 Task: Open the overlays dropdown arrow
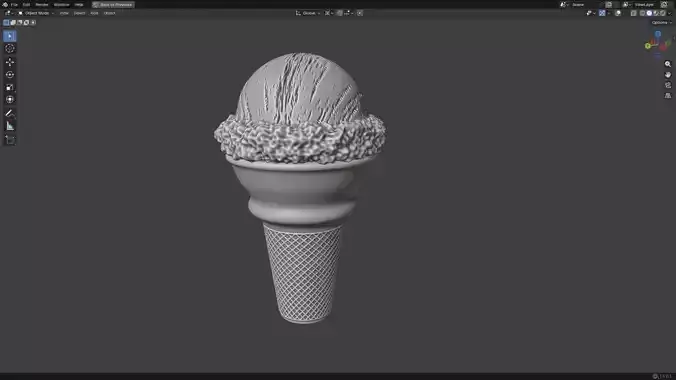pos(624,13)
